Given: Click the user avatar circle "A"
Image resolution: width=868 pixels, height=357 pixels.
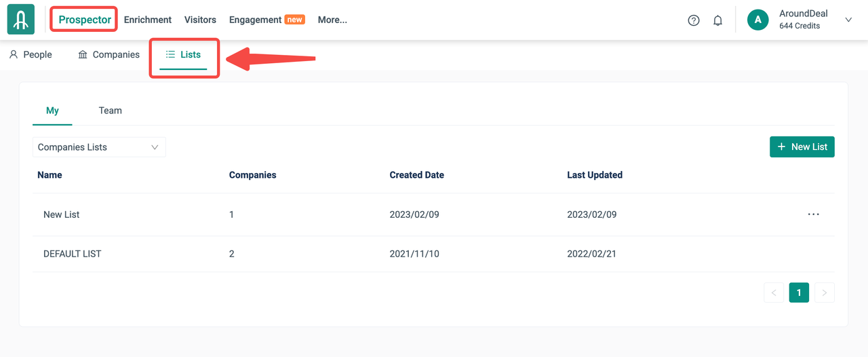Looking at the screenshot, I should pyautogui.click(x=757, y=20).
